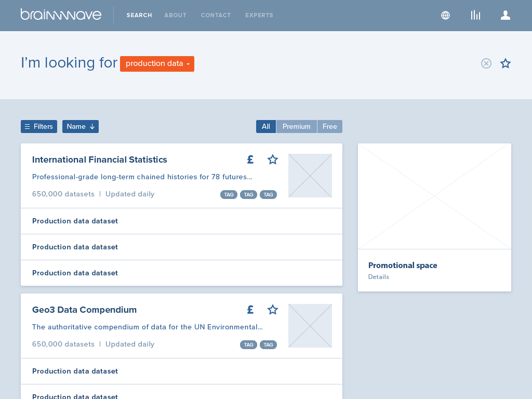Open the production data dropdown

[x=157, y=64]
